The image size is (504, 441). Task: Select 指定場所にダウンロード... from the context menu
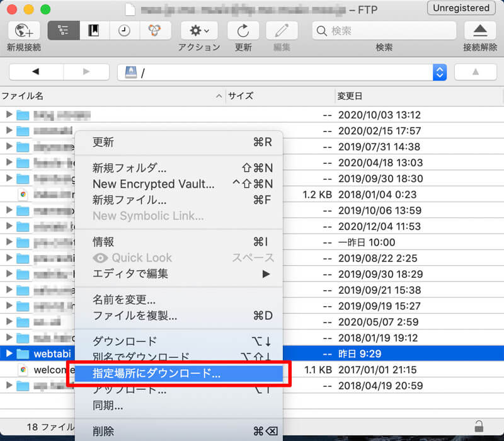pos(156,374)
